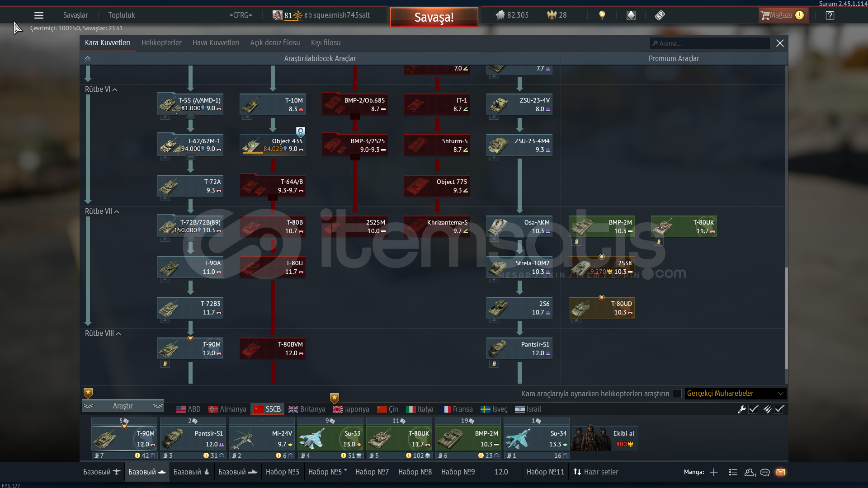Viewport: 868px width, 488px height.
Task: Select the Khrizantema-S vehicle card
Action: (437, 227)
